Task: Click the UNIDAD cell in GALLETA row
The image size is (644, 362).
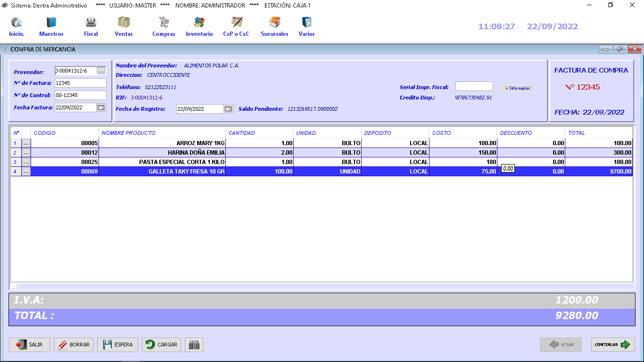Action: (x=327, y=172)
